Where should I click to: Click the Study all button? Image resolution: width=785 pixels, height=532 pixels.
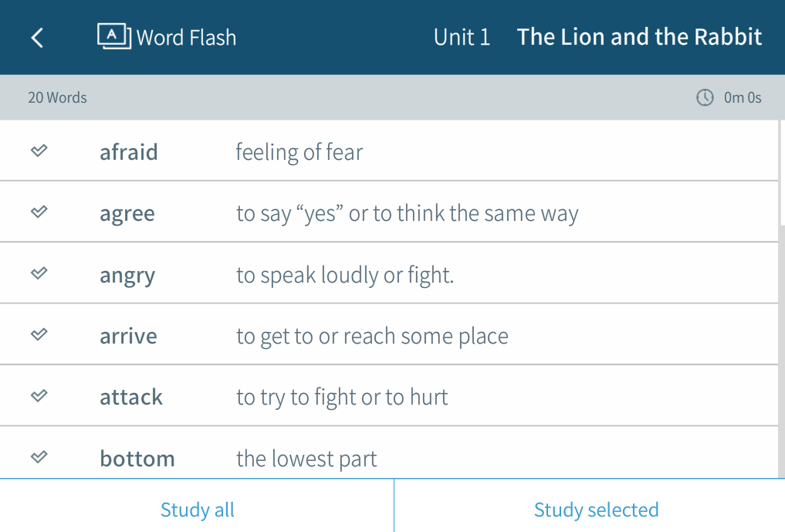pos(197,510)
